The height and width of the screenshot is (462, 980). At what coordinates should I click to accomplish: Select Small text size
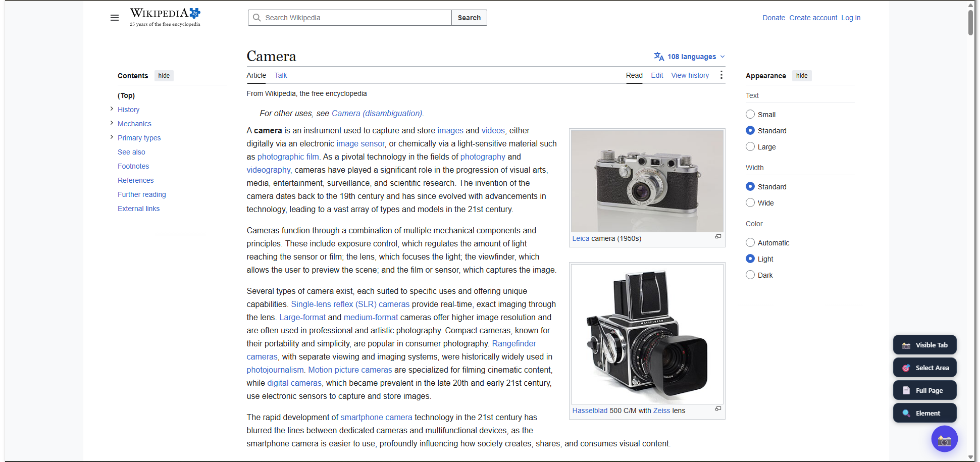point(750,115)
